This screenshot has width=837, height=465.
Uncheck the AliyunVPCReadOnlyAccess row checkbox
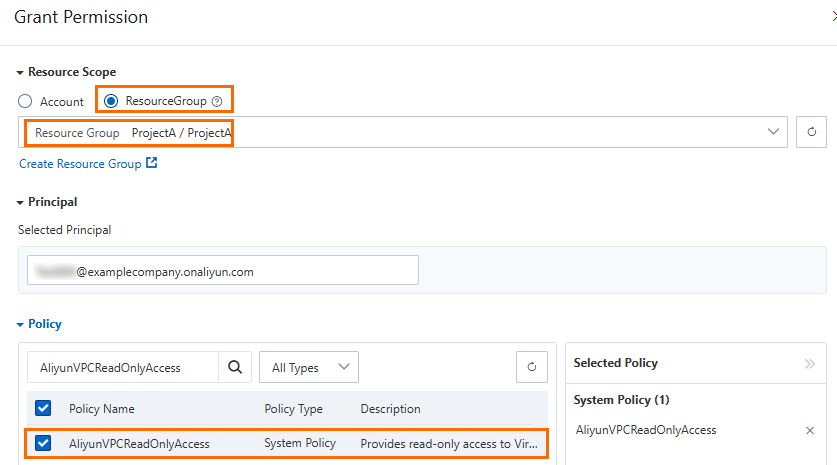pos(43,443)
